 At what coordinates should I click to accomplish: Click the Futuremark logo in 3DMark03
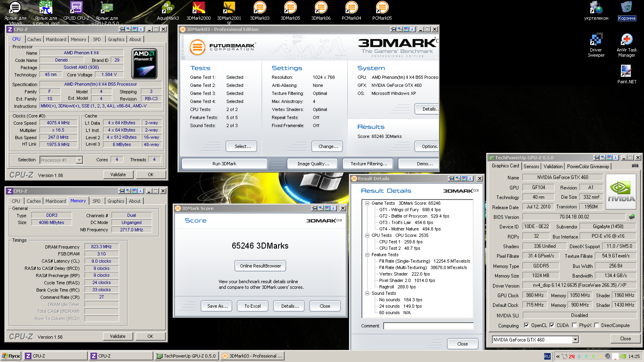[222, 47]
